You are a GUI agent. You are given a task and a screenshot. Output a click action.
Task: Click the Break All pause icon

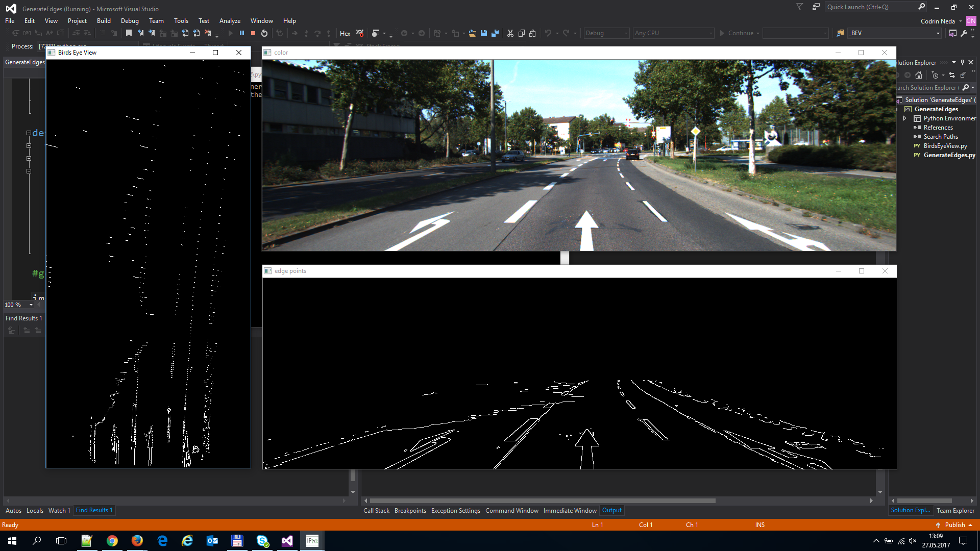coord(242,33)
